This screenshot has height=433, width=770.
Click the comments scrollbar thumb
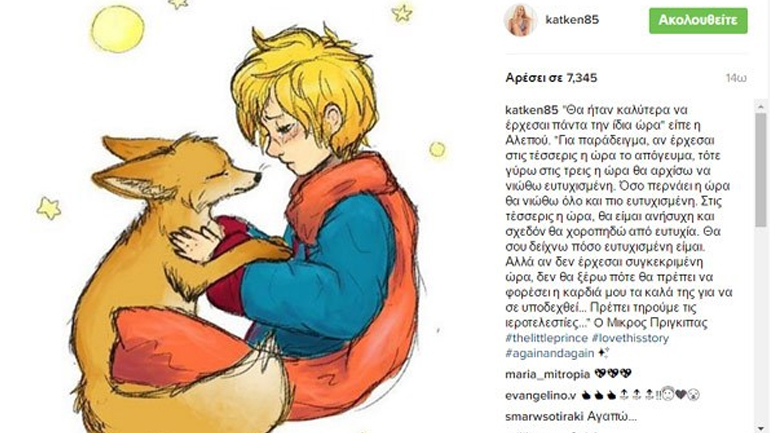tap(761, 169)
